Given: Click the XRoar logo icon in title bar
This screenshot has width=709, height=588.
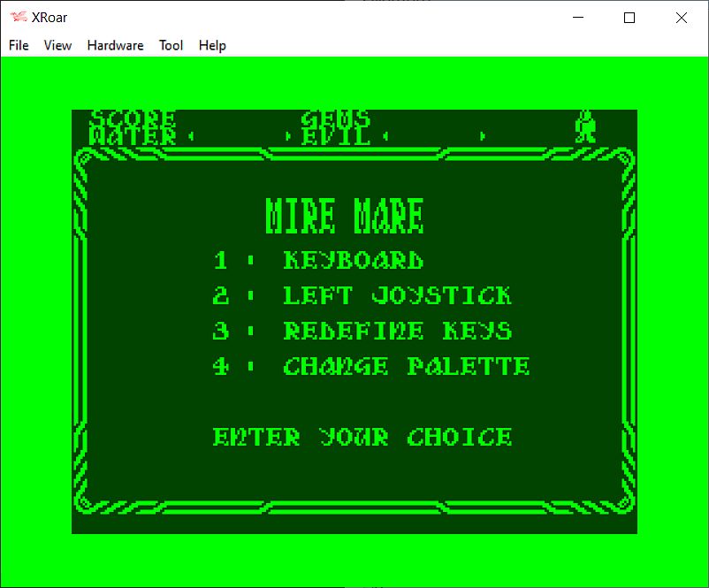Looking at the screenshot, I should [18, 18].
